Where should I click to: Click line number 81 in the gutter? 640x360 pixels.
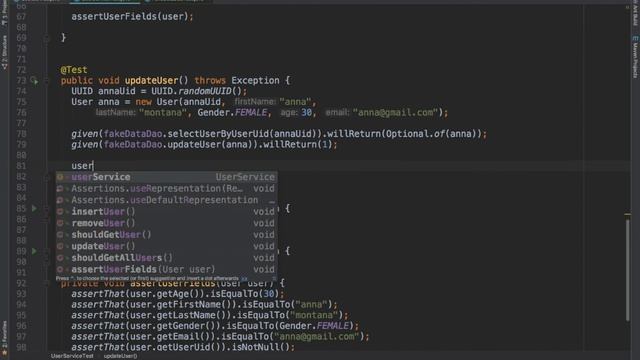pyautogui.click(x=21, y=166)
